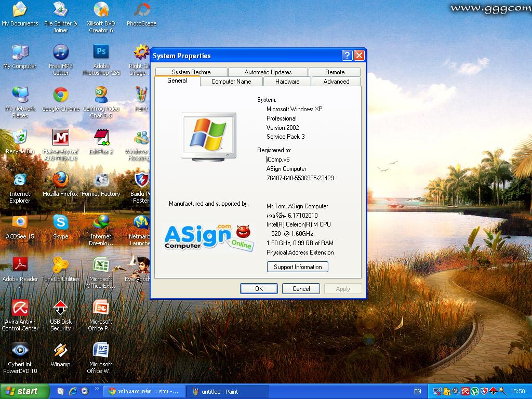
Task: Switch to untitled - Paint taskbar button
Action: tap(228, 392)
